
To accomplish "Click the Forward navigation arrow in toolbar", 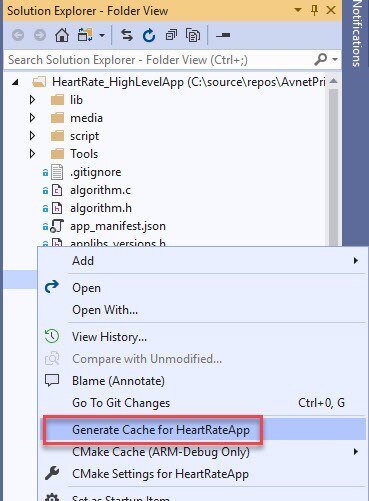I will click(40, 35).
